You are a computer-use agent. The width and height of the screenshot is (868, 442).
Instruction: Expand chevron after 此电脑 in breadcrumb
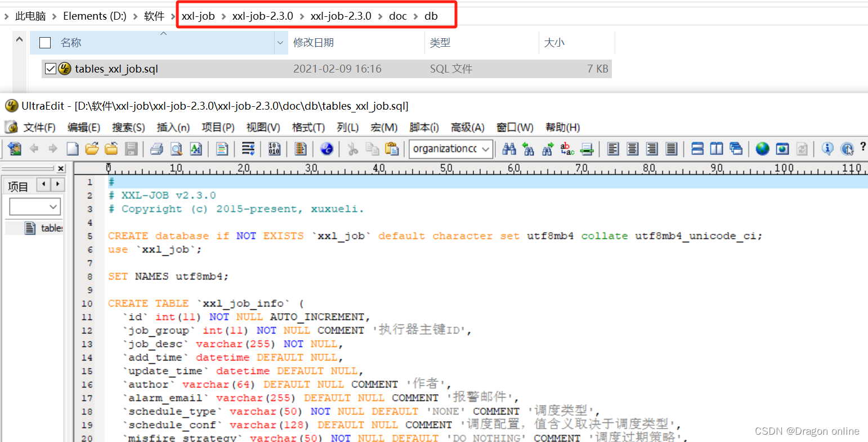coord(54,16)
